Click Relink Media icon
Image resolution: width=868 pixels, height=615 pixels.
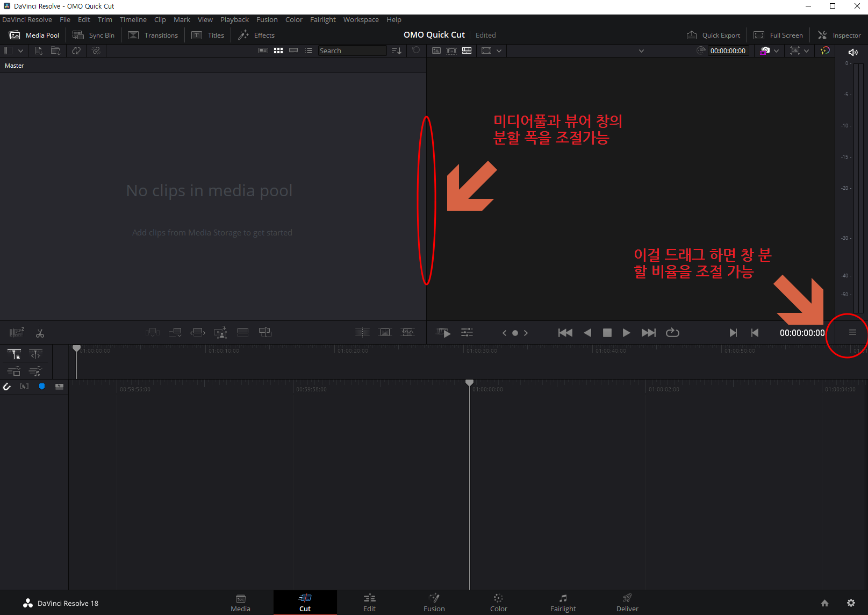pos(96,51)
